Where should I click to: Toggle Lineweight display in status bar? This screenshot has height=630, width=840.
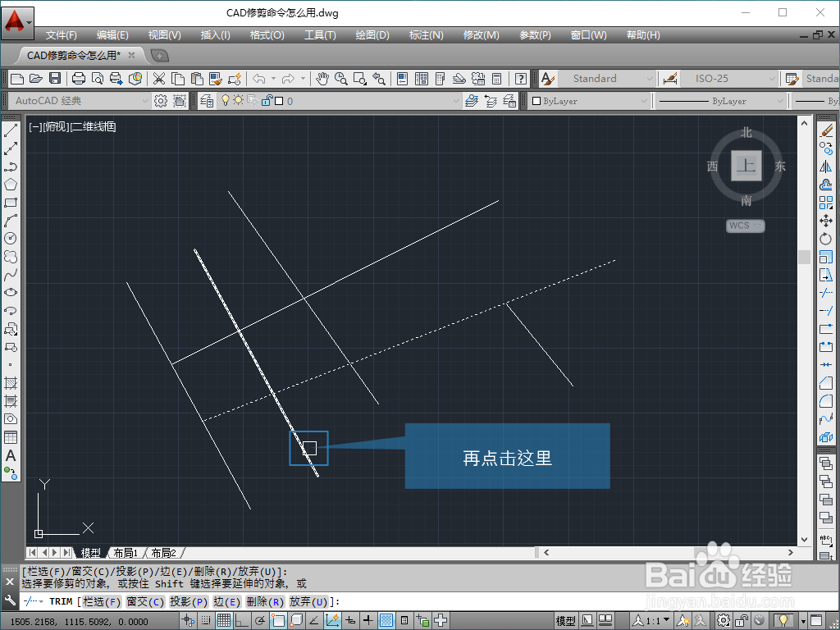point(368,621)
